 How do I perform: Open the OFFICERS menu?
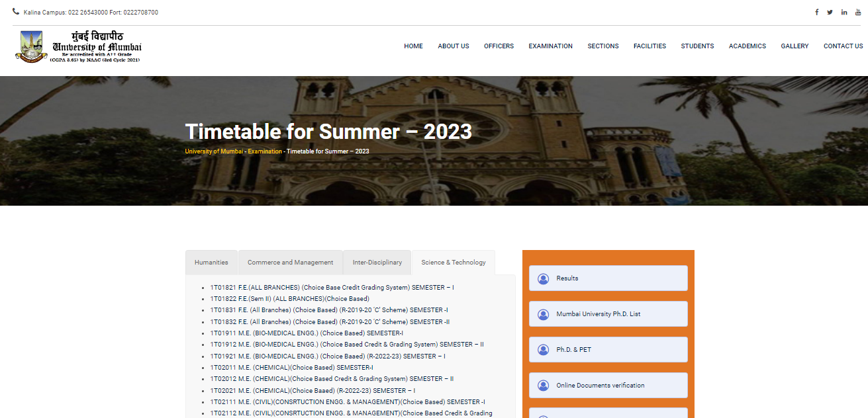[499, 46]
